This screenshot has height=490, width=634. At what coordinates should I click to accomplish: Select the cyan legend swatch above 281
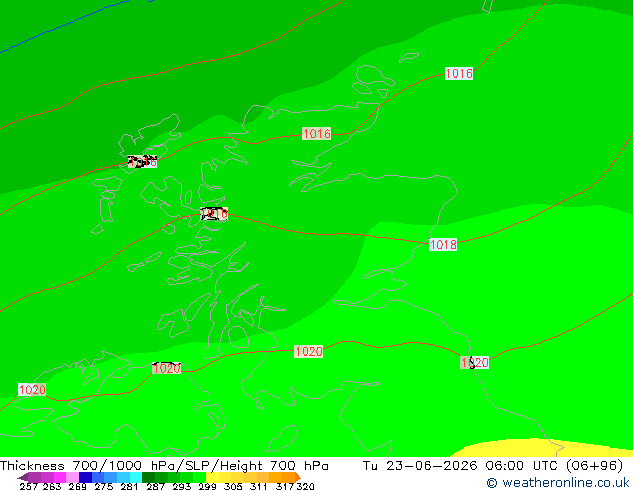[x=135, y=477]
